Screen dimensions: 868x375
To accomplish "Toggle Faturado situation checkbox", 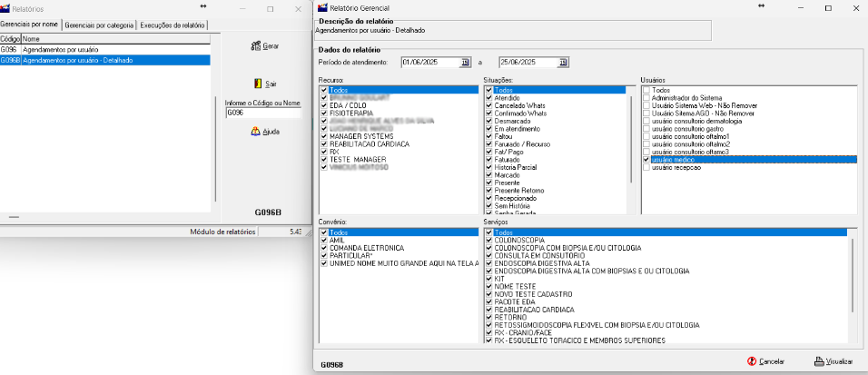I will [488, 159].
